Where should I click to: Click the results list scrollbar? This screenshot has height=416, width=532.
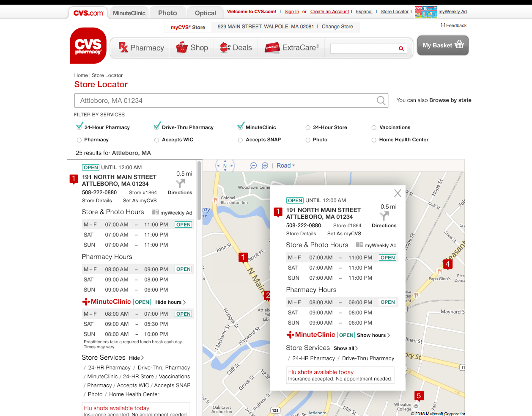click(x=199, y=190)
